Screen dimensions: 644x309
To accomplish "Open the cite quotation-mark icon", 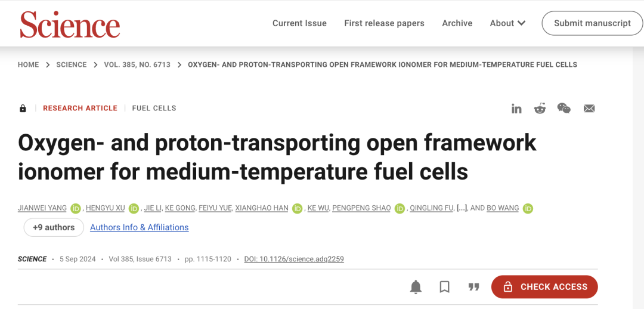I will coord(474,287).
